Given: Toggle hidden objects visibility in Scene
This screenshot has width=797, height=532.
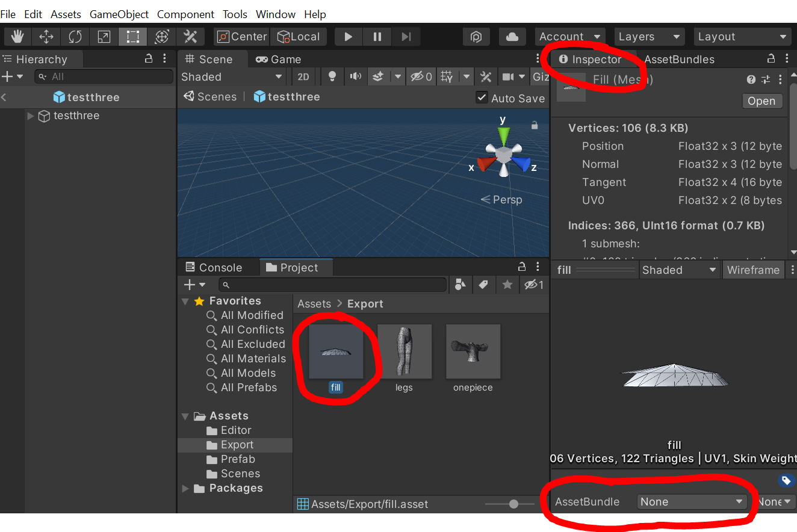Looking at the screenshot, I should 421,76.
